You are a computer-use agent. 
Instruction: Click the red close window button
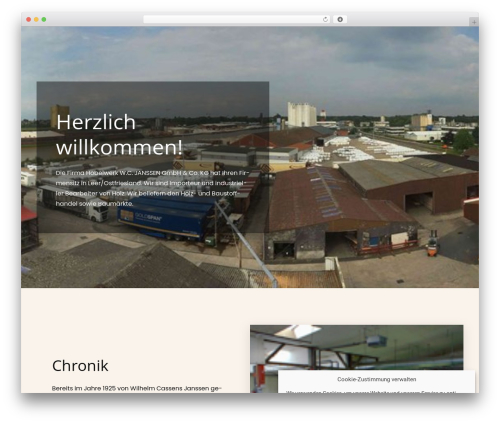(x=29, y=20)
